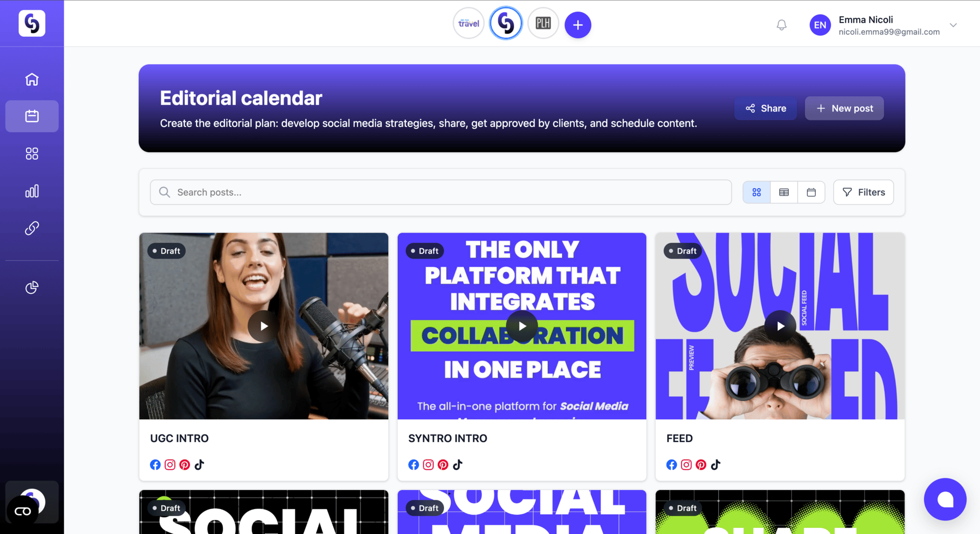Open the Home page in sidebar
The height and width of the screenshot is (534, 980).
click(32, 79)
